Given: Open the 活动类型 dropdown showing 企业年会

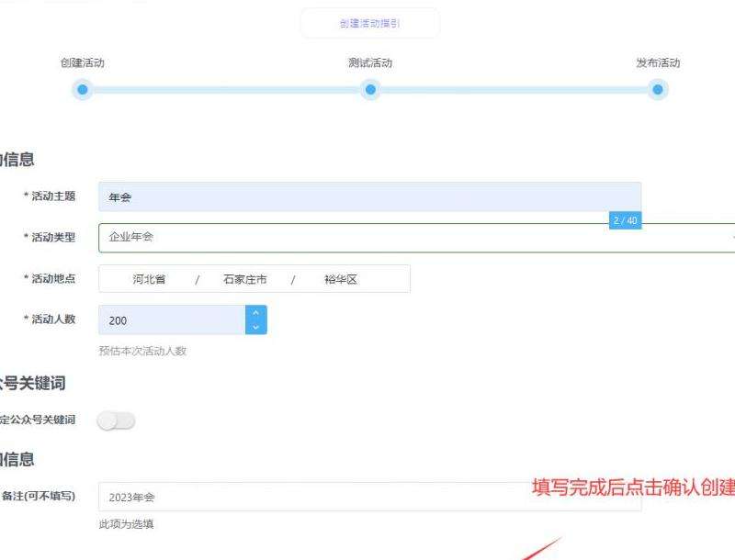Looking at the screenshot, I should (415, 237).
